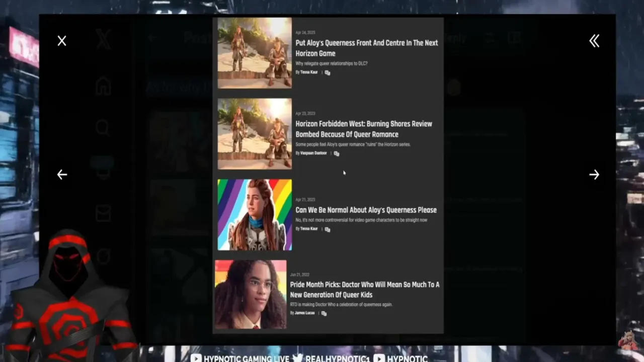Click the 'Apr 23, 2023' date
Image resolution: width=644 pixels, height=362 pixels.
[305, 114]
